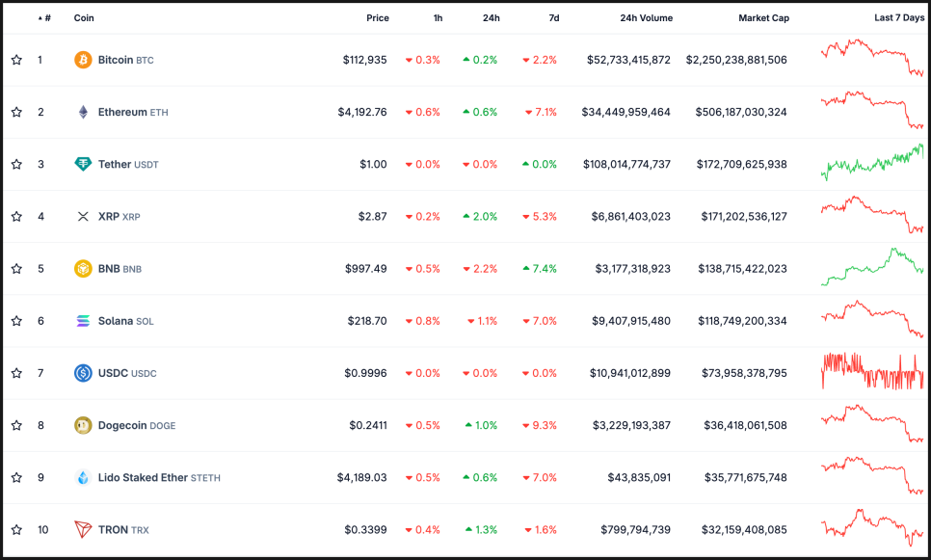This screenshot has height=560, width=931.
Task: Favorite Bitcoin with its star
Action: (16, 60)
